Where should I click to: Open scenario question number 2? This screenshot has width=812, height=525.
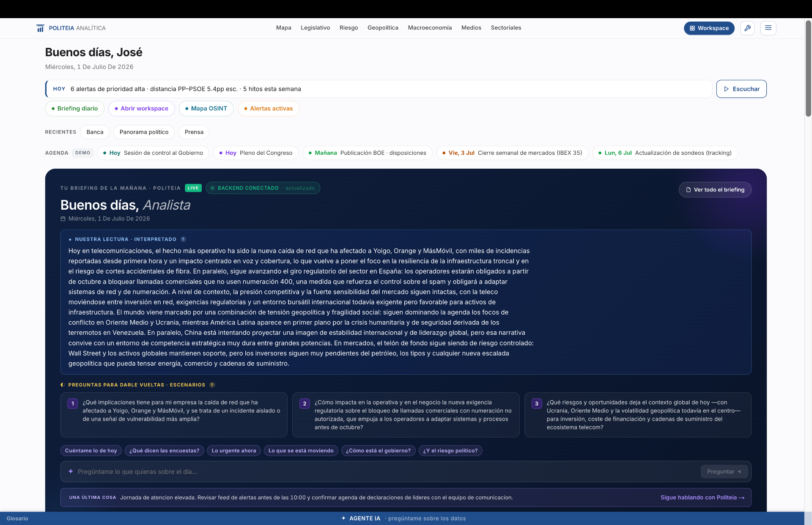click(406, 415)
